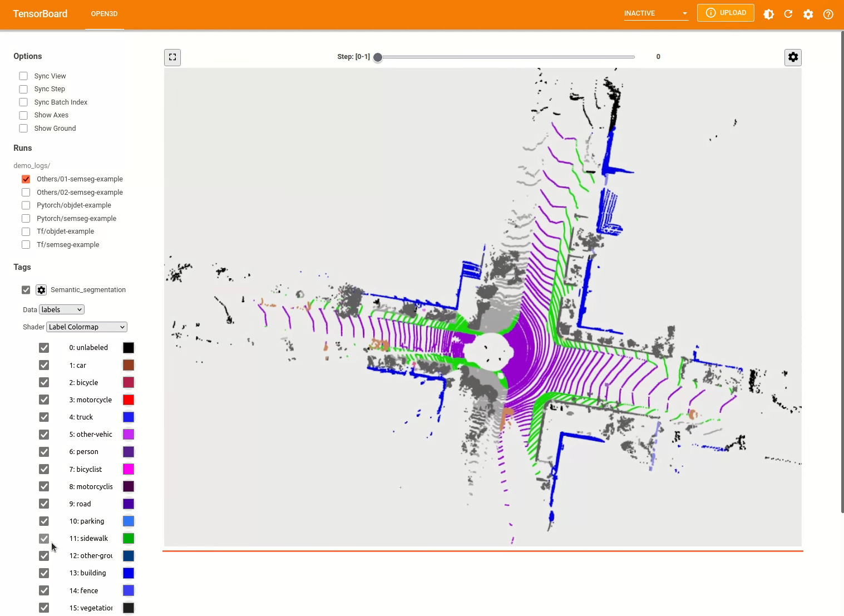Pick the red motorcycle color swatch

click(129, 400)
